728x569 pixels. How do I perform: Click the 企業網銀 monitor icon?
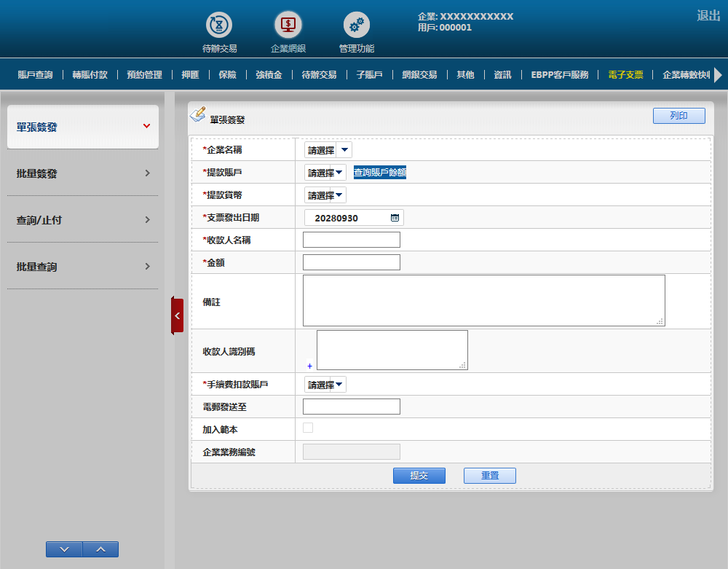288,25
